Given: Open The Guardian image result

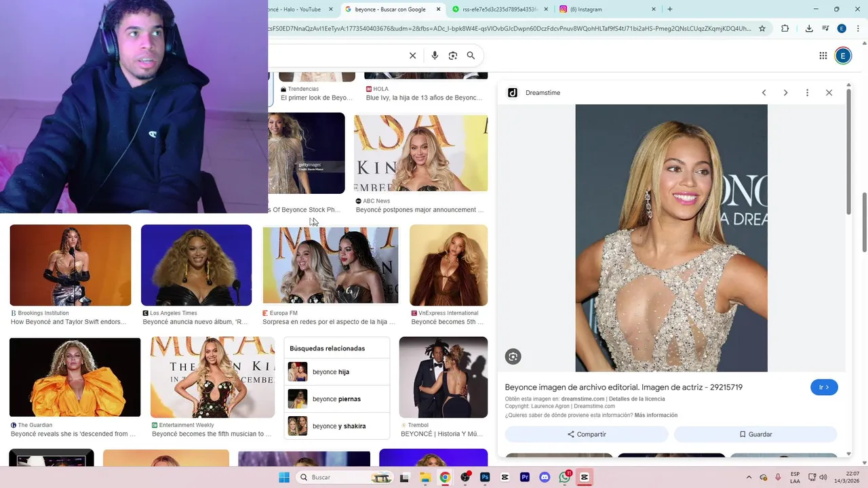Looking at the screenshot, I should click(75, 377).
